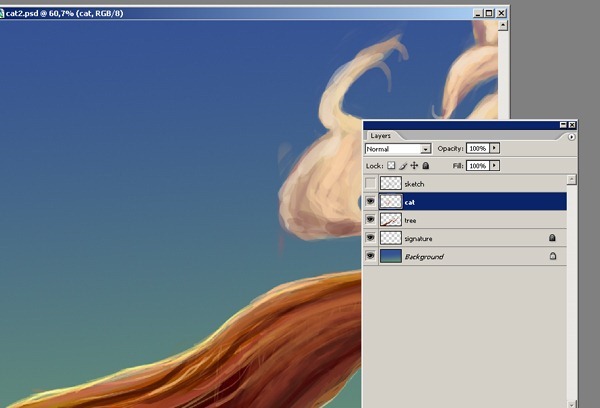Screen dimensions: 600x408
Task: Click the lock transparent pixels icon
Action: pyautogui.click(x=391, y=165)
